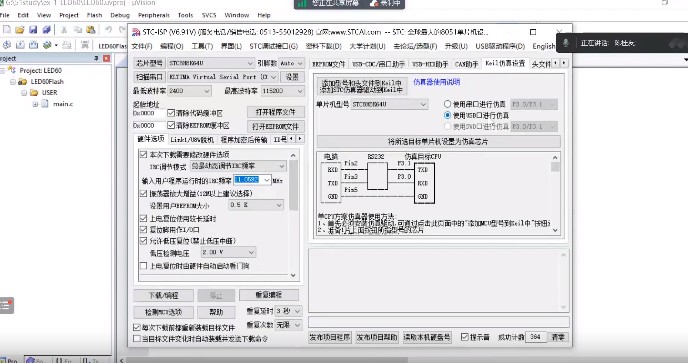Open Peripherals menu in uVision

click(154, 15)
